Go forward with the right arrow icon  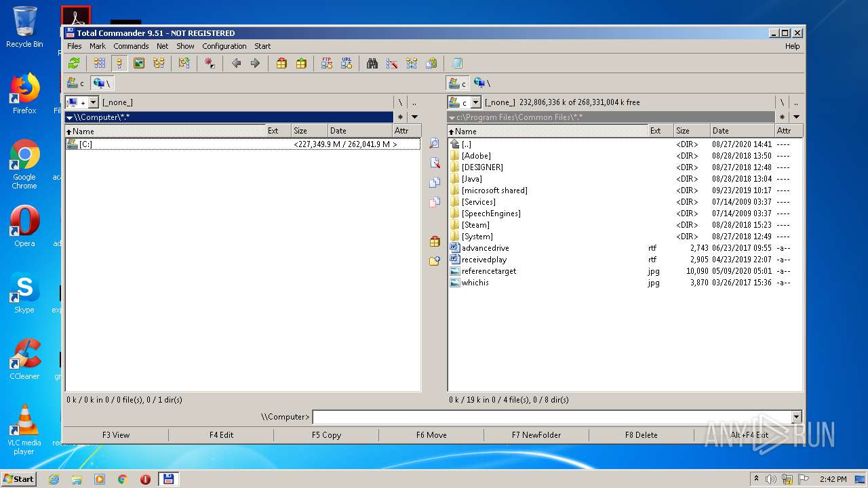click(x=255, y=63)
